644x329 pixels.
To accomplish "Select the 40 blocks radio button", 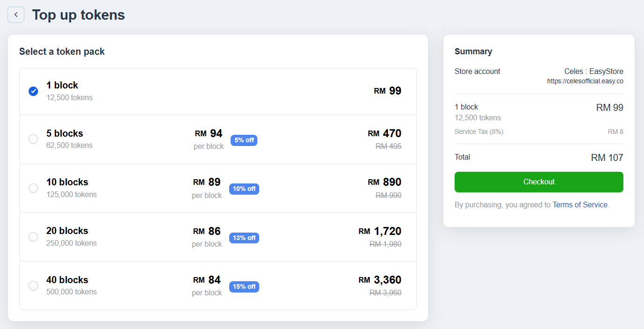I will click(33, 285).
